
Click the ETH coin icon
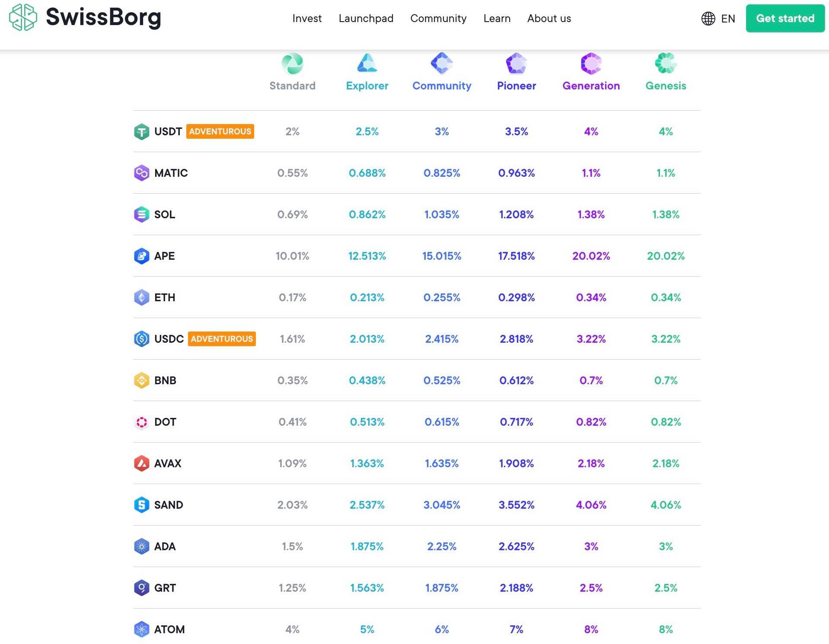coord(142,297)
